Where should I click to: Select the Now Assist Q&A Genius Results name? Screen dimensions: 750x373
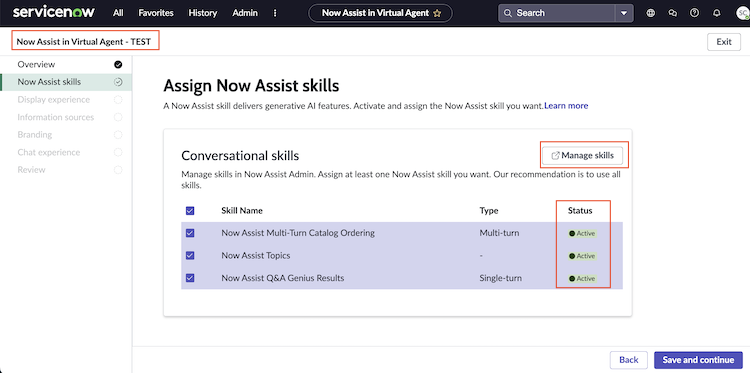coord(283,278)
